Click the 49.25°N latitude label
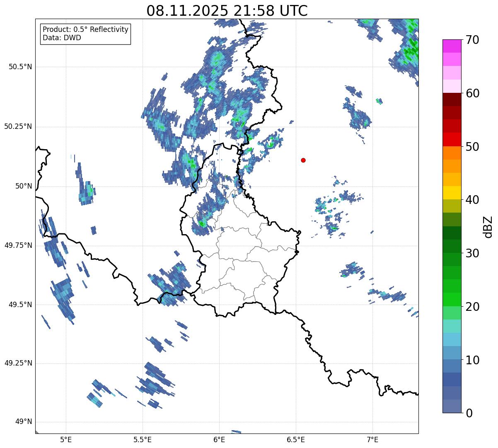The height and width of the screenshot is (448, 498). pos(18,363)
